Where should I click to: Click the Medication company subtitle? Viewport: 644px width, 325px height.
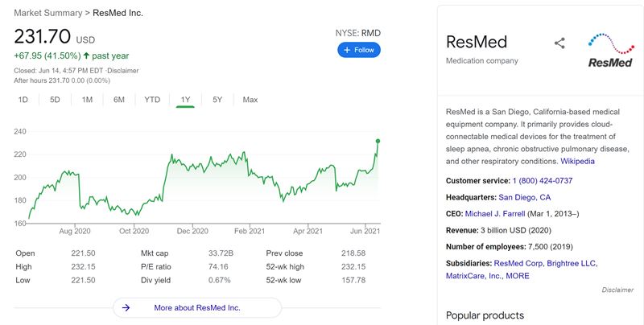click(x=482, y=60)
